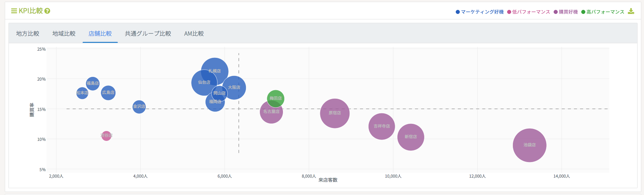Switch to the 地方比較 tab
Screen dimensions: 644x195
pos(28,33)
